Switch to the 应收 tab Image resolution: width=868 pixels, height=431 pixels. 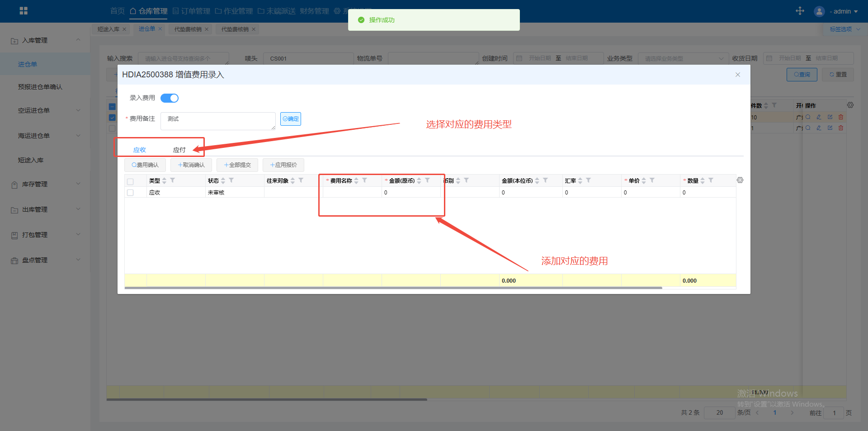140,150
